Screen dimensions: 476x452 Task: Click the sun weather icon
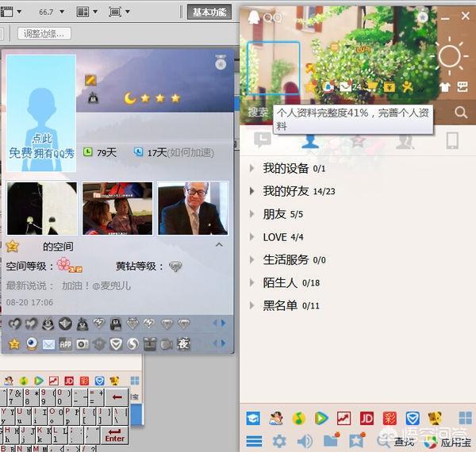(x=450, y=56)
